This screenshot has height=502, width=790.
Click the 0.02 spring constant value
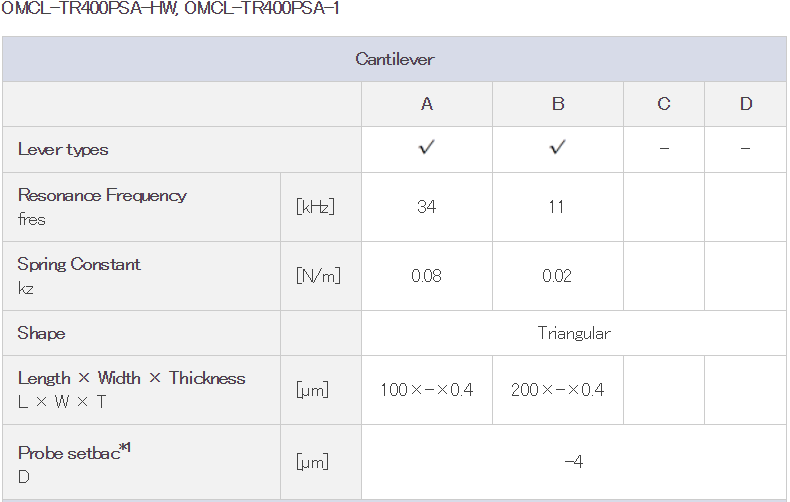(x=557, y=276)
